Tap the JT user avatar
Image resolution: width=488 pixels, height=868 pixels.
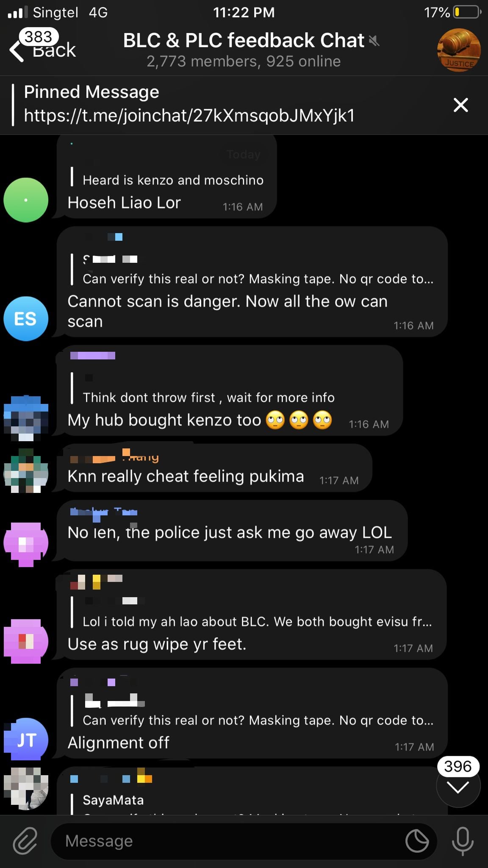(26, 739)
